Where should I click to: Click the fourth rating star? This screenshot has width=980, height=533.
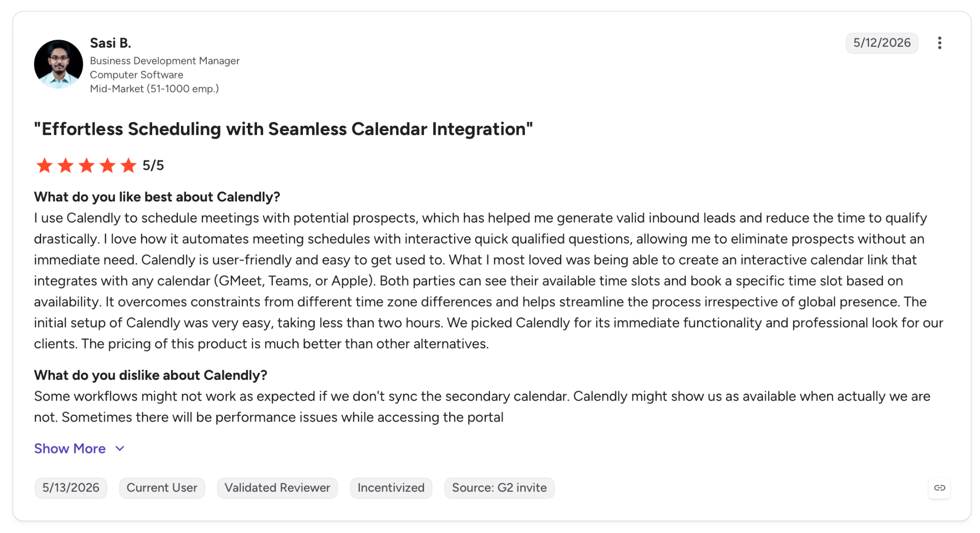[108, 166]
